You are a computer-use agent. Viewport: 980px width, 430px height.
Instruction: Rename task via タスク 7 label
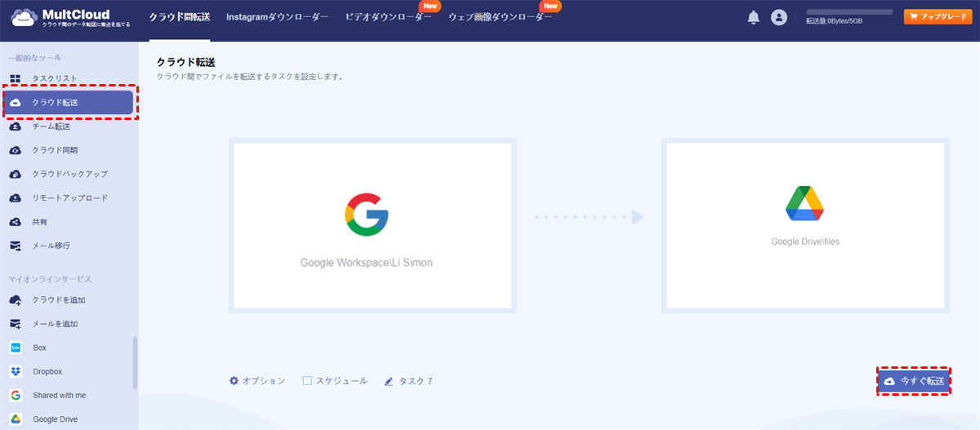click(416, 381)
